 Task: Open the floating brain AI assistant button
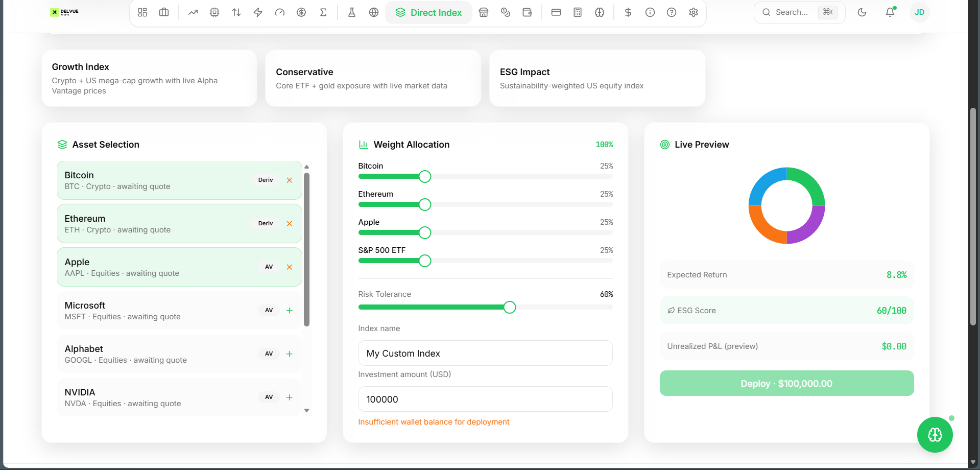point(935,435)
